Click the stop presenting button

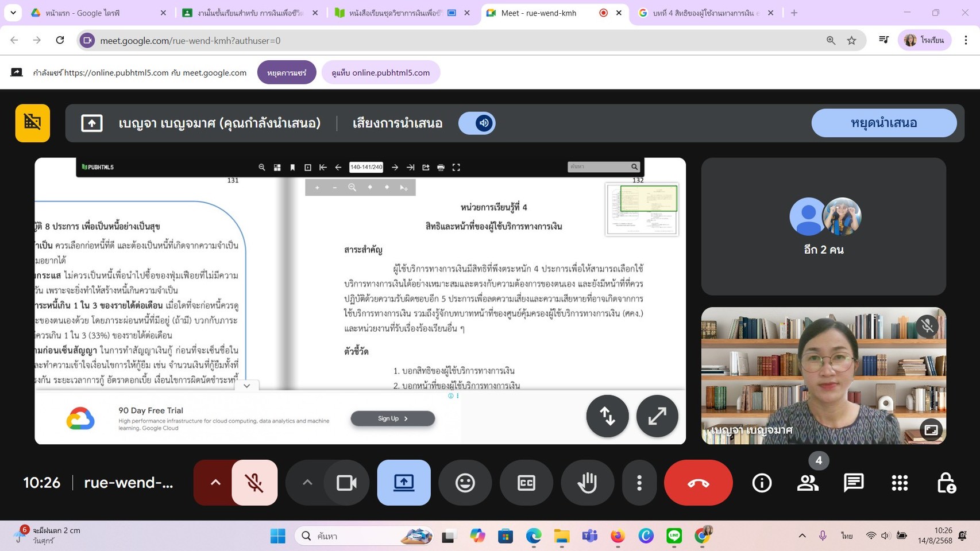[x=883, y=123]
